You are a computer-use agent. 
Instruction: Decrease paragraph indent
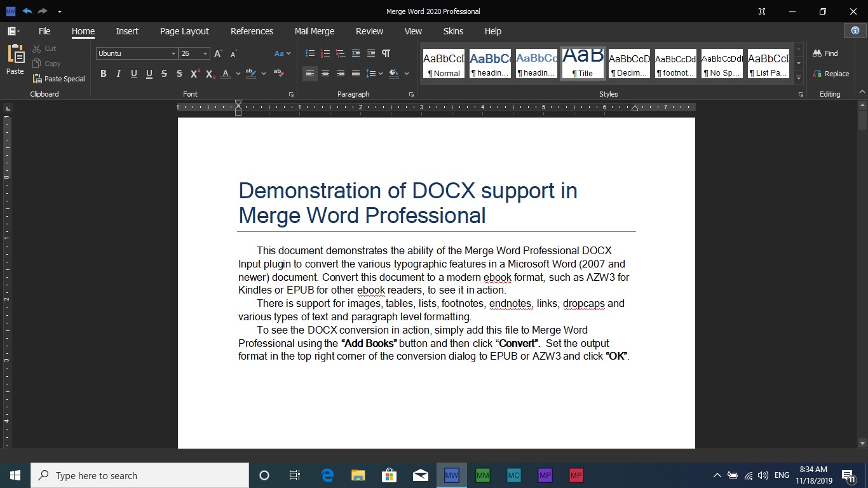356,53
